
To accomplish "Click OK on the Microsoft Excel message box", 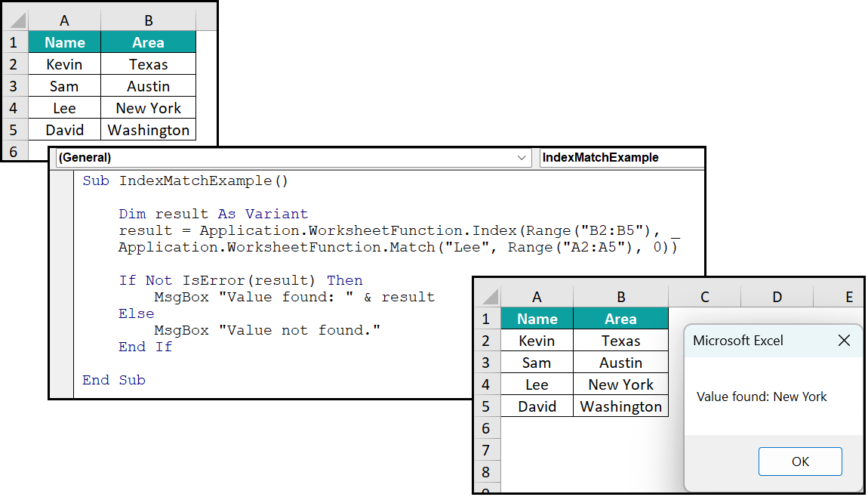I will (800, 461).
